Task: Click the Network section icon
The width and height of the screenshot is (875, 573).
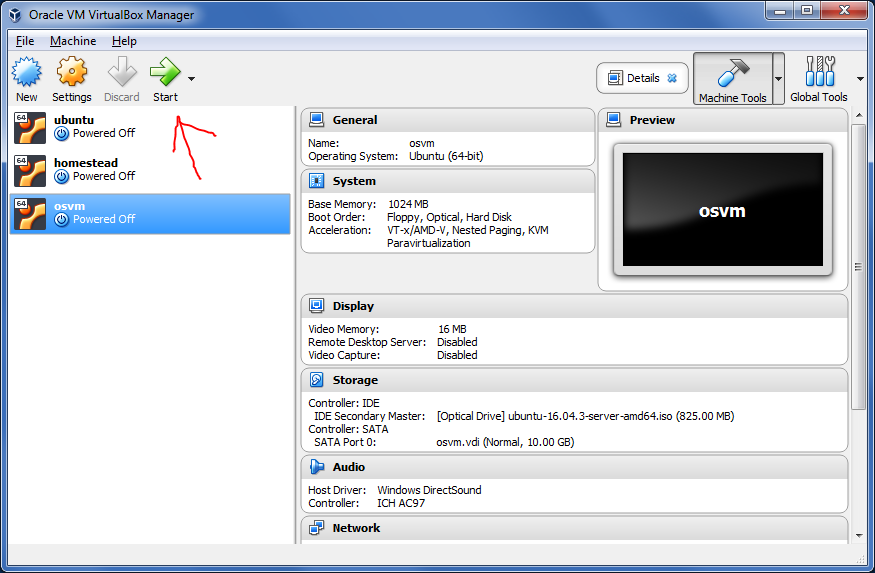Action: pos(316,527)
